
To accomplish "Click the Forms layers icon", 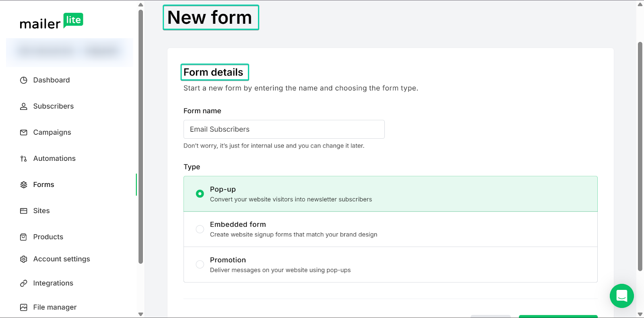I will [x=24, y=185].
